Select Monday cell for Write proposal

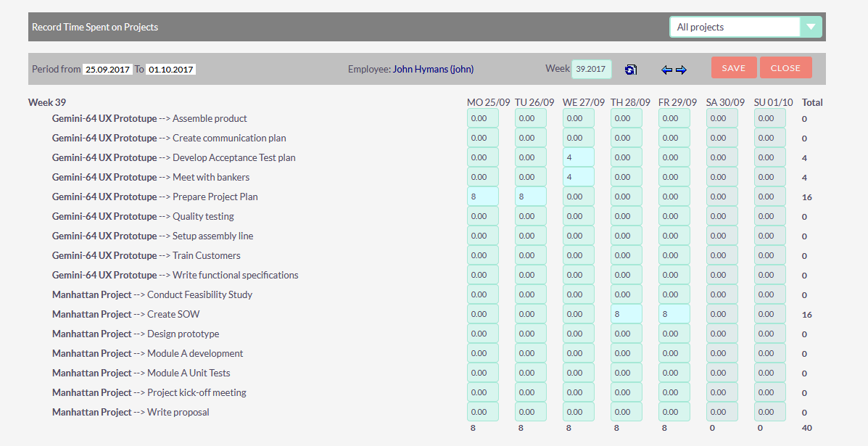point(483,412)
